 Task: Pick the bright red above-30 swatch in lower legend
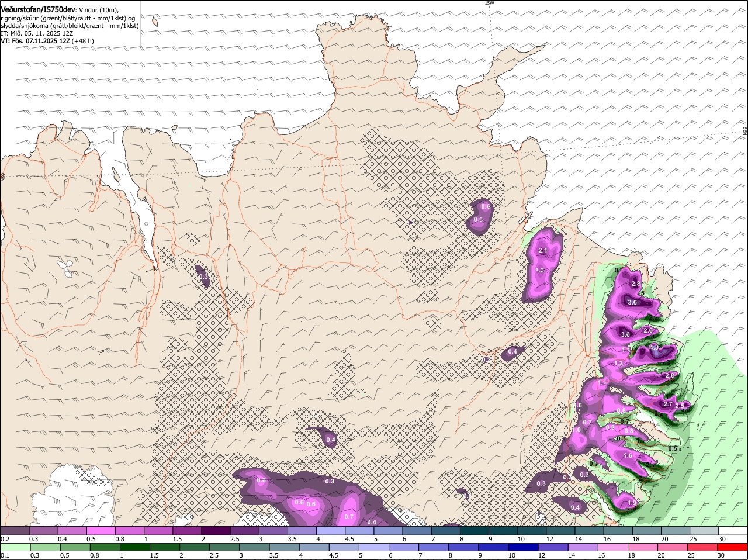click(733, 547)
